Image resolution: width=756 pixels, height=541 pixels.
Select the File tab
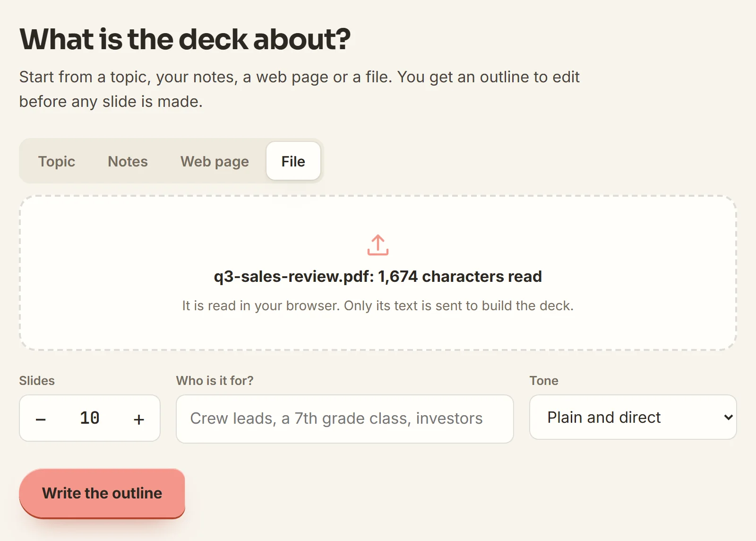point(293,161)
